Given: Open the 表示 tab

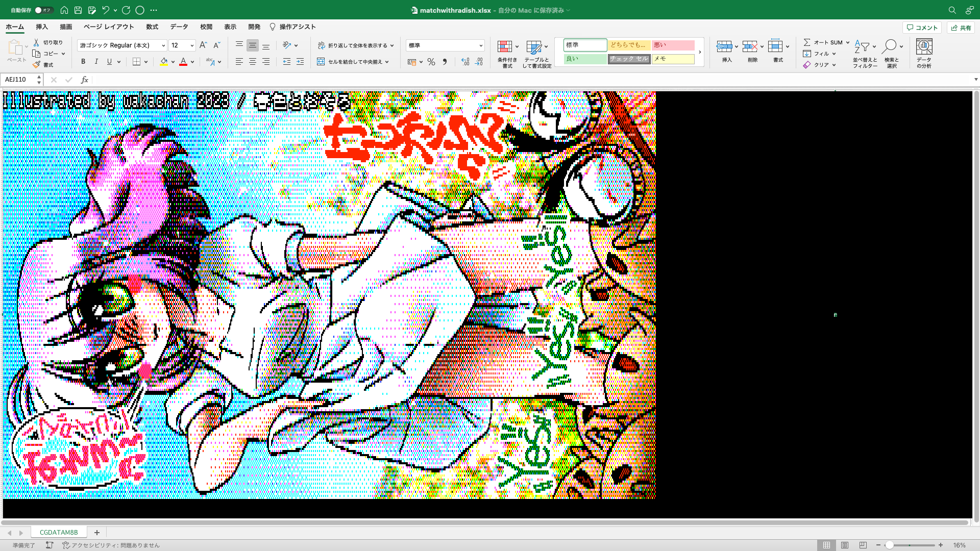Looking at the screenshot, I should point(230,27).
